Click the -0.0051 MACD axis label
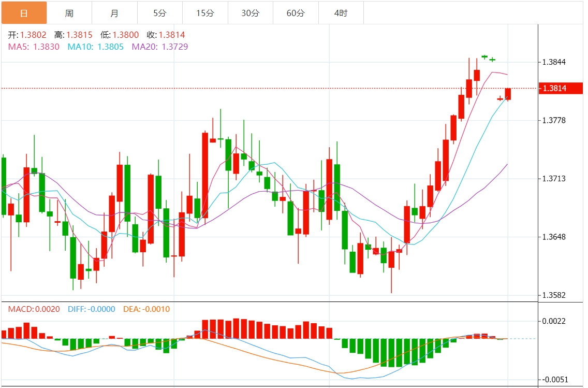The image size is (588, 388). (x=555, y=380)
